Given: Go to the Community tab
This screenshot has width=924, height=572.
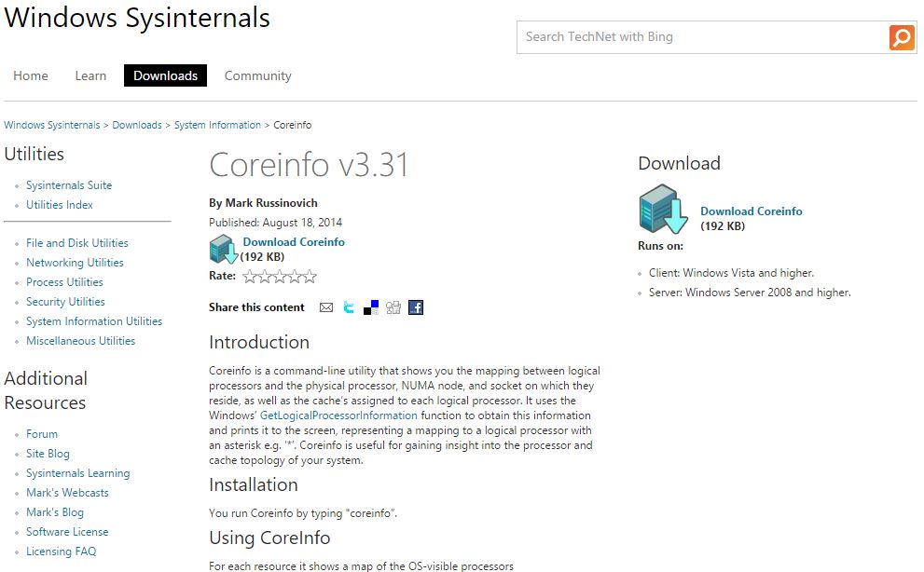Looking at the screenshot, I should [x=257, y=75].
